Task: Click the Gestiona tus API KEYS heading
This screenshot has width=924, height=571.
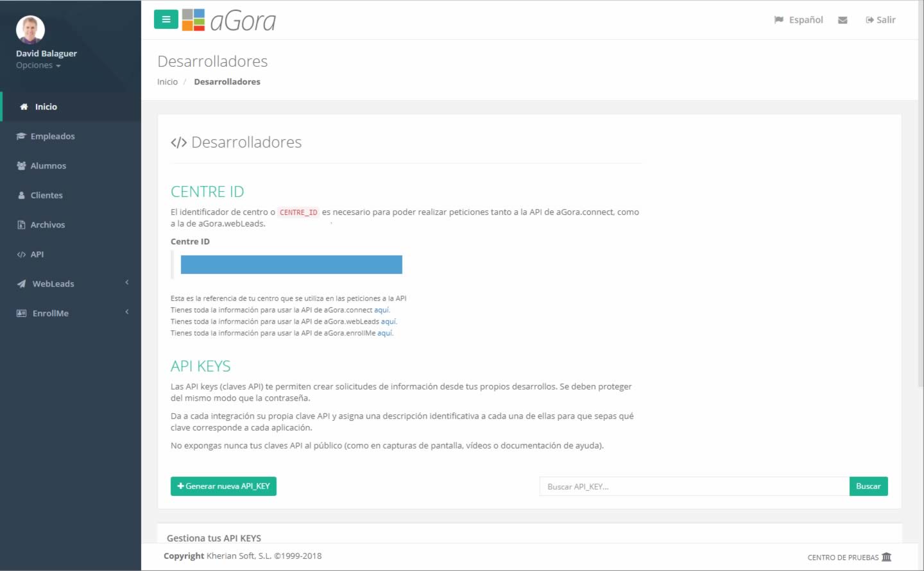Action: pos(214,538)
